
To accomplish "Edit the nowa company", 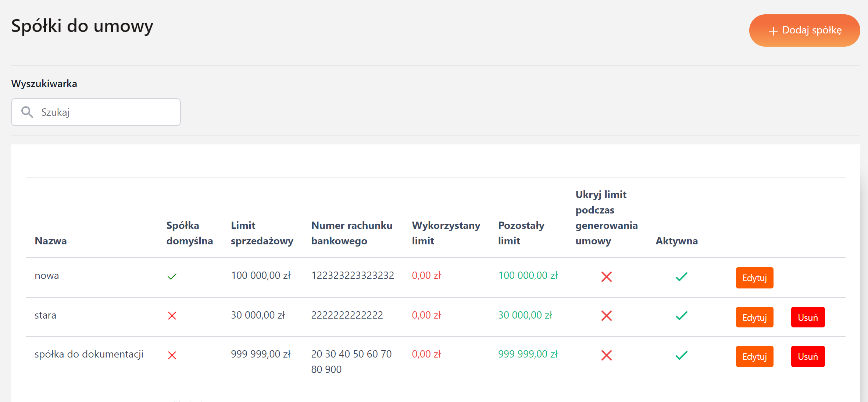I will click(x=754, y=278).
